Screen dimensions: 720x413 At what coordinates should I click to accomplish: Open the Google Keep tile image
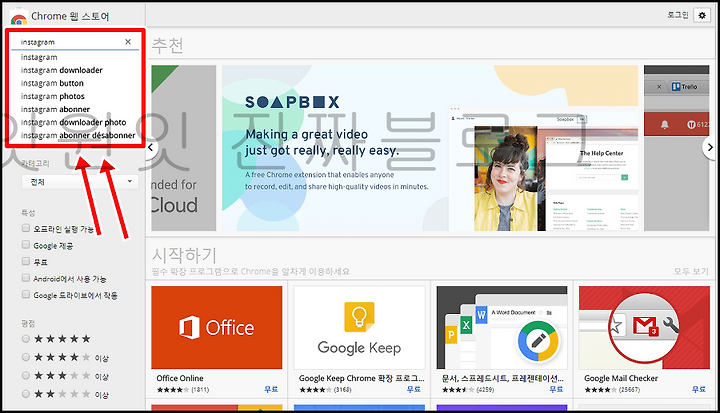360,328
